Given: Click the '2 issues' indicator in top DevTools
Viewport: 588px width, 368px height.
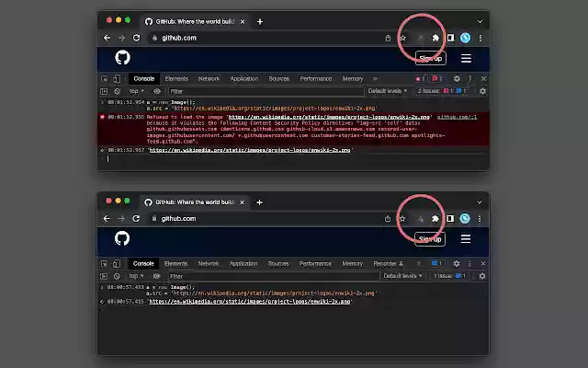Looking at the screenshot, I should [x=442, y=91].
